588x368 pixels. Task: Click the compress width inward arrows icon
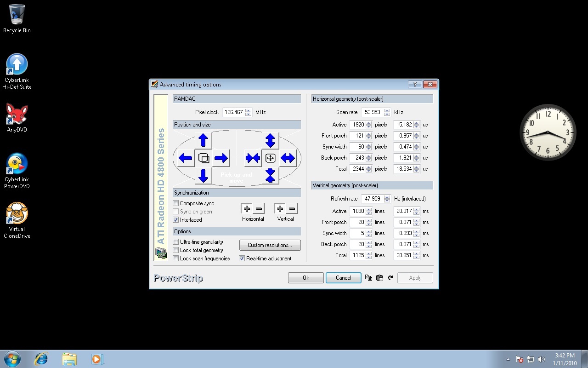[253, 158]
